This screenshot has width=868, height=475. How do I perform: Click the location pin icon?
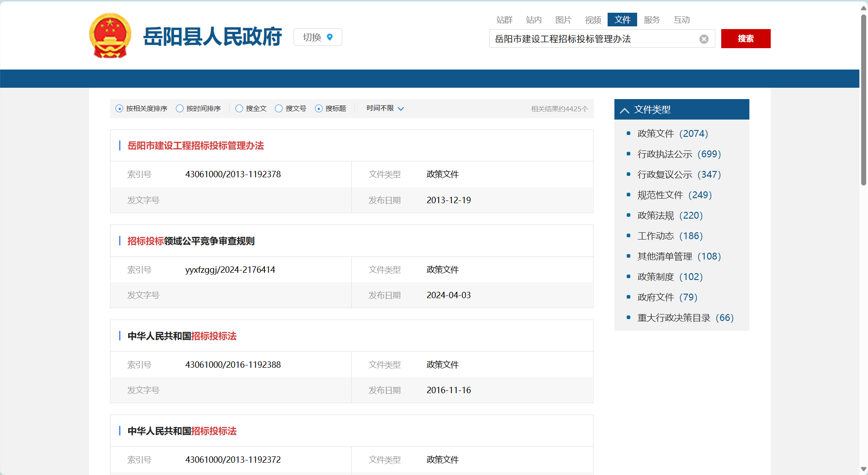[330, 37]
